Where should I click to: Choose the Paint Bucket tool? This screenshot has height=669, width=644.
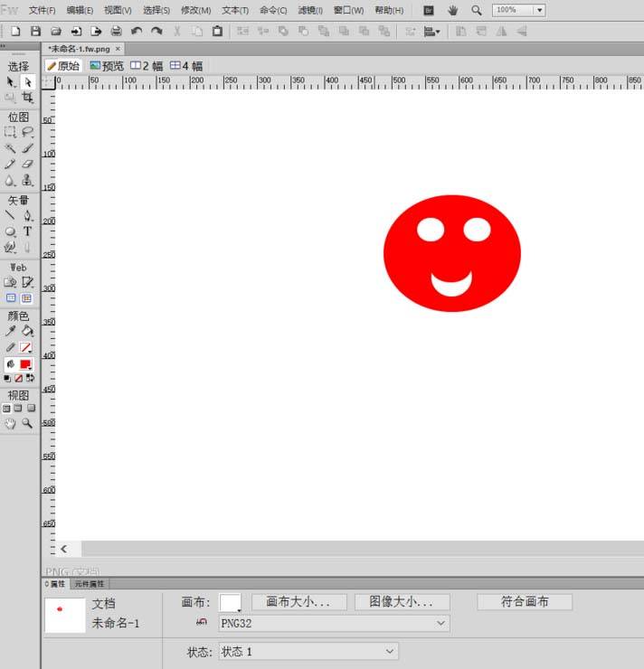coord(27,331)
